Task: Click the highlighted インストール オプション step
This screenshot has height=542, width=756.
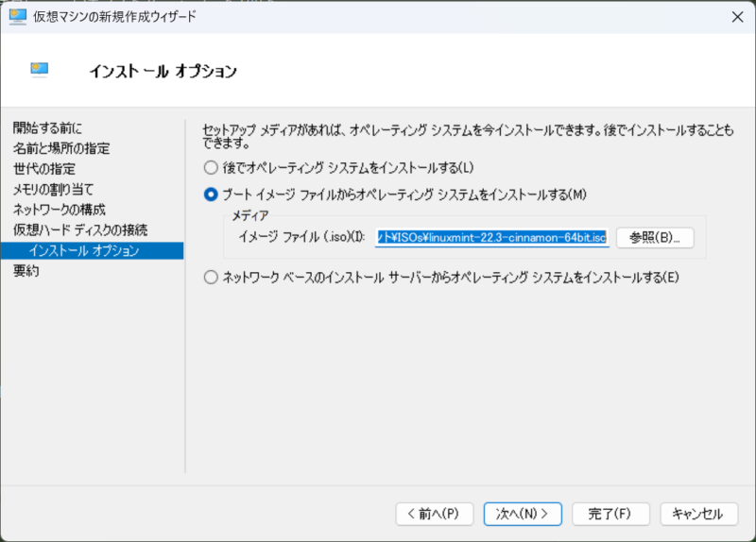Action: click(84, 251)
